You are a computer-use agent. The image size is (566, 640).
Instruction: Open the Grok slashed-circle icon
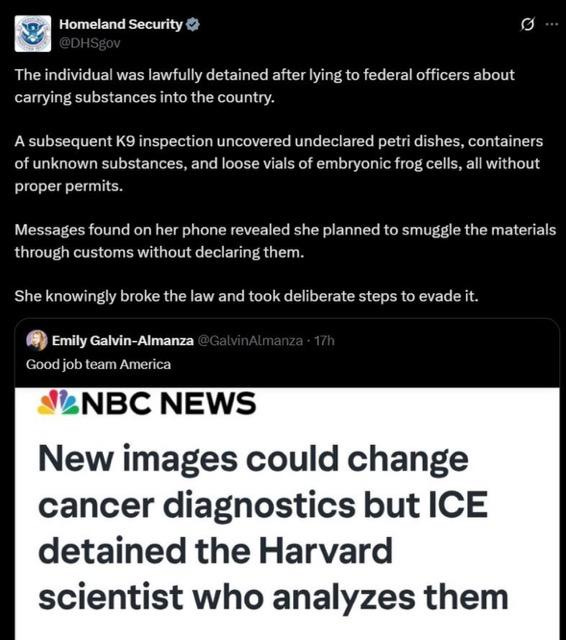click(527, 25)
